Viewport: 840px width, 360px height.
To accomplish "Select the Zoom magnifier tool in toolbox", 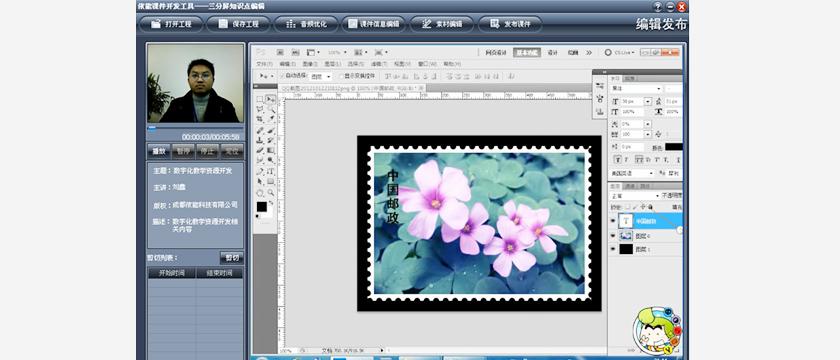I will (271, 192).
